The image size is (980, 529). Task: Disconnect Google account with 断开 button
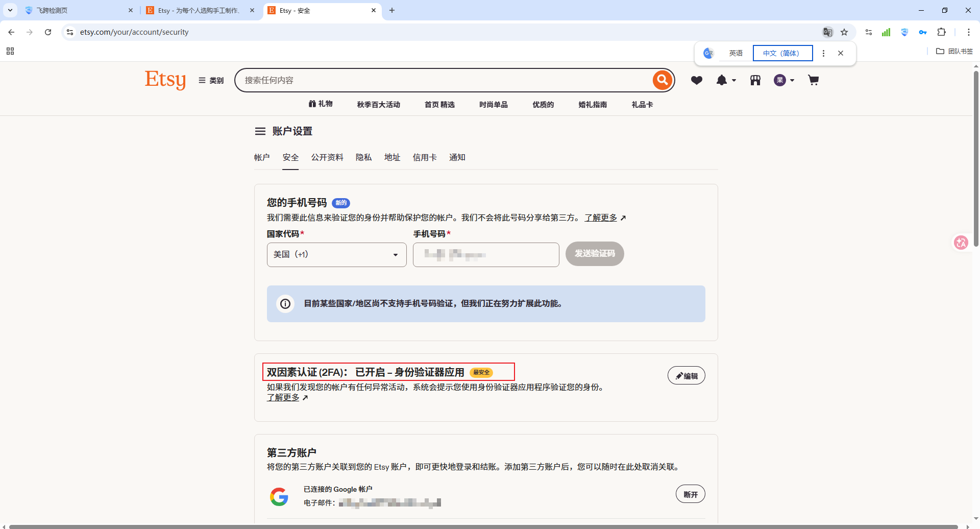pyautogui.click(x=691, y=494)
